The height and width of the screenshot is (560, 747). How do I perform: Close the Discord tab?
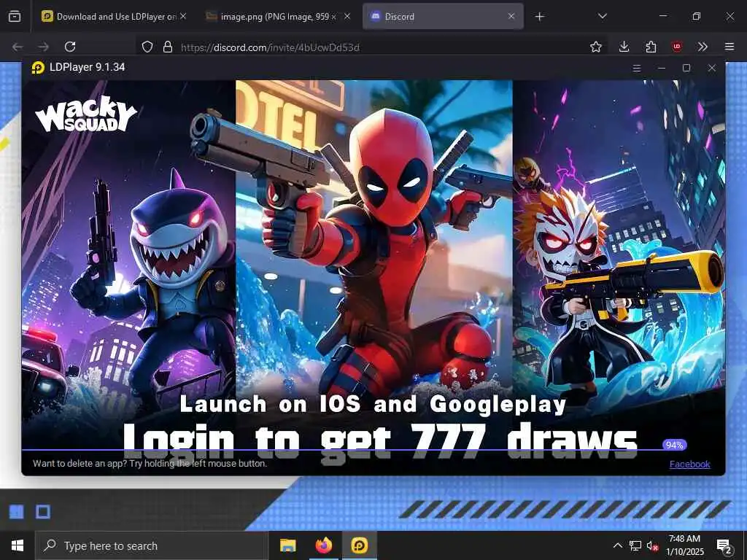point(511,17)
